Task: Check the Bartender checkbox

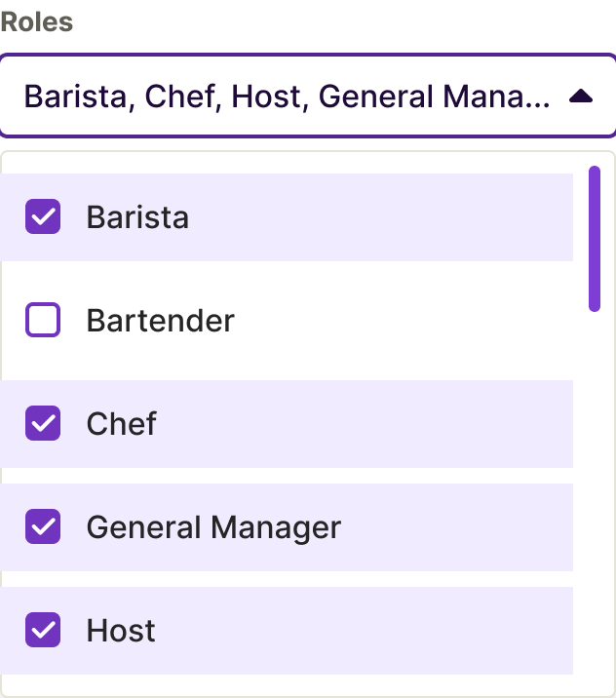Action: pos(43,320)
